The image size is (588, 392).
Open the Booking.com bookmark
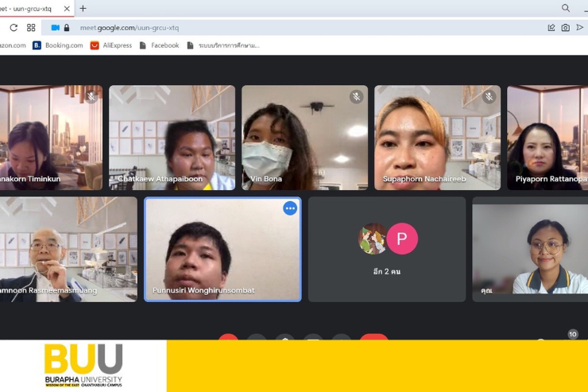(58, 45)
